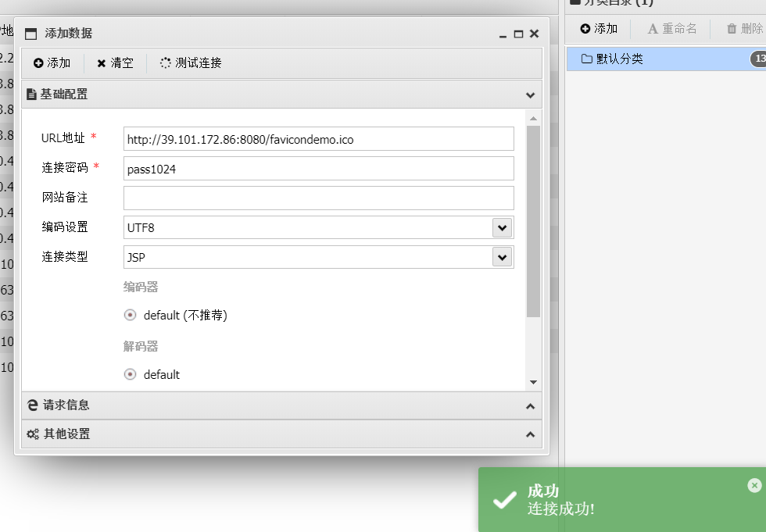Click the gears icon on the 其他设置 header

pos(33,434)
